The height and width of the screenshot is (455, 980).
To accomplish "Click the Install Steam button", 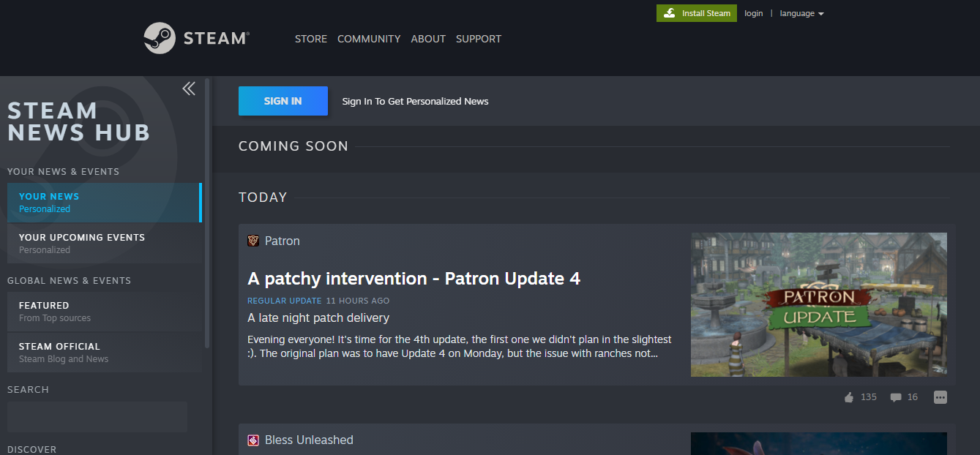I will [x=697, y=13].
